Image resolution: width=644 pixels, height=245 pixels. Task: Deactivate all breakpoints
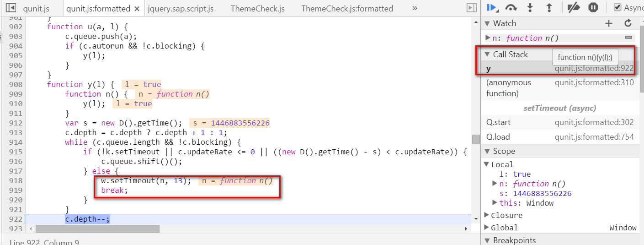574,7
